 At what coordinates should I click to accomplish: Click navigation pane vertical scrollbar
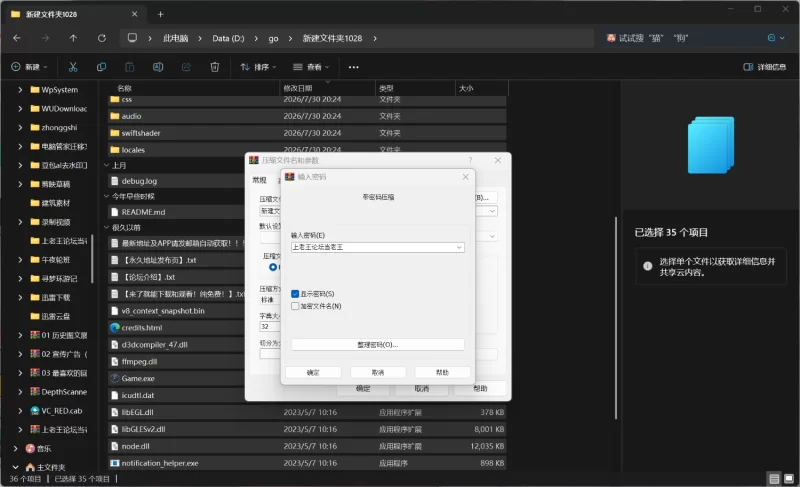click(92, 258)
